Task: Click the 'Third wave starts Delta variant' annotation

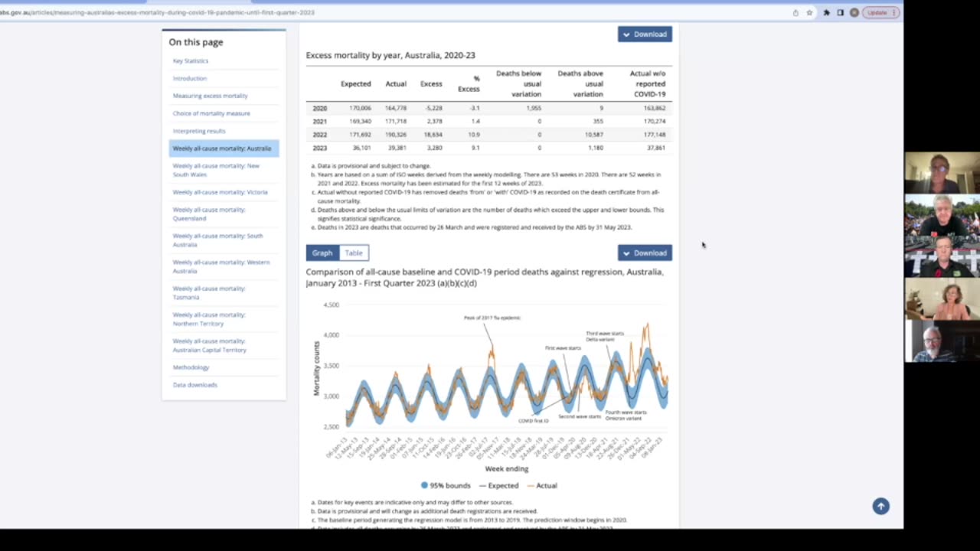Action: (x=605, y=336)
